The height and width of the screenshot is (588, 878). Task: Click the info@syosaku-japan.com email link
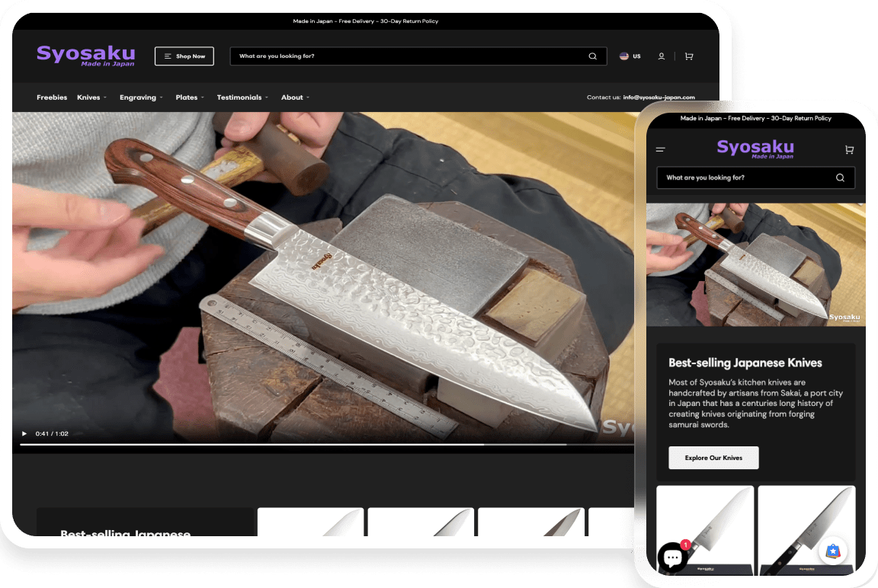(x=659, y=97)
